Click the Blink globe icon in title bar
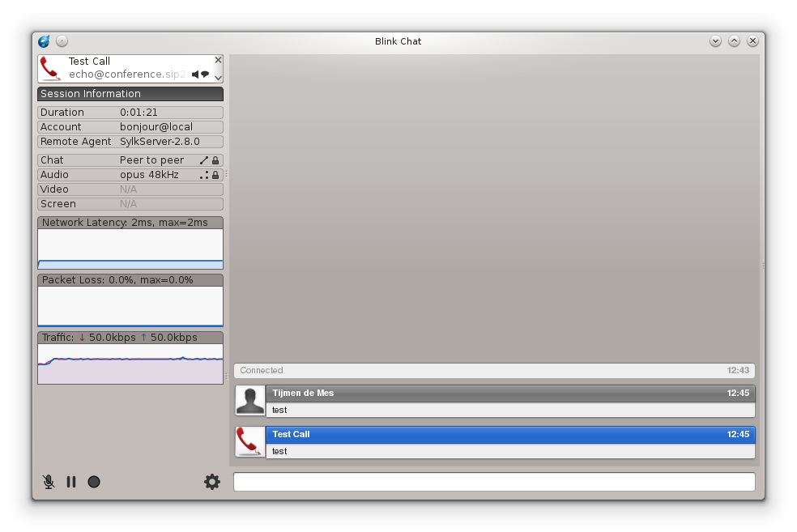Screen dimensions: 797x532 (45, 41)
